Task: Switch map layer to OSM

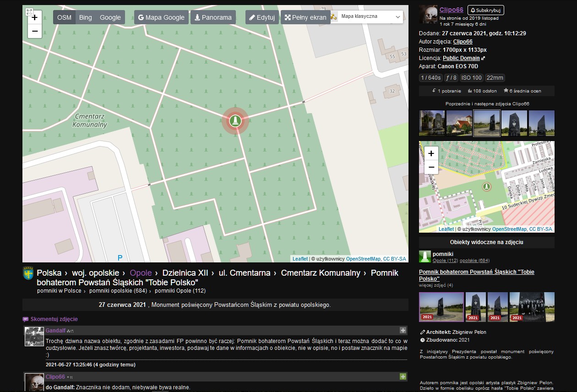Action: [x=64, y=17]
